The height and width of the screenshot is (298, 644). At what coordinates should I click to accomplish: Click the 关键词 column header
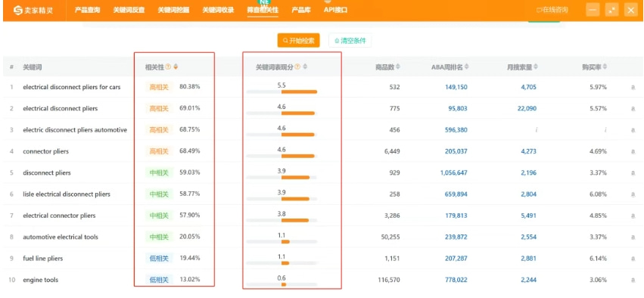point(32,67)
